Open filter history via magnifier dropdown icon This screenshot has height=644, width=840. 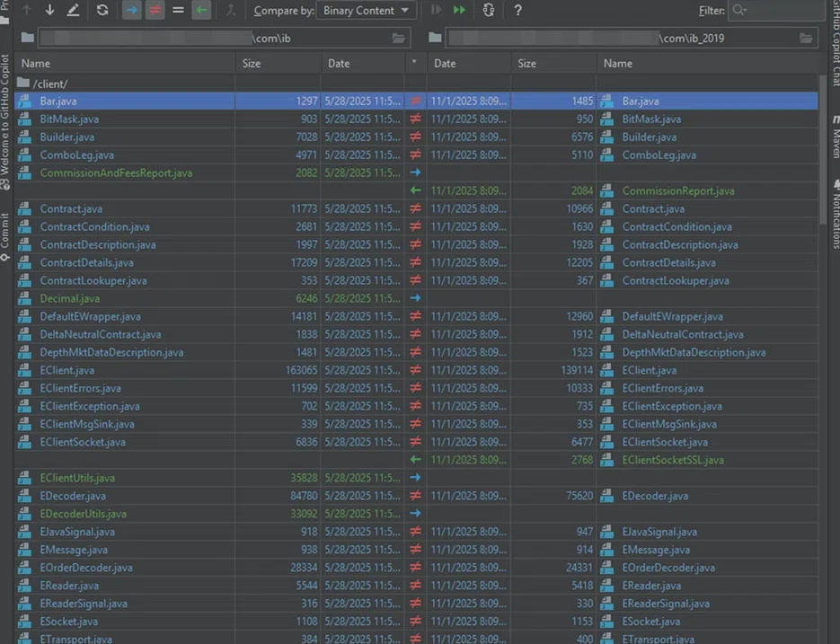pos(739,10)
